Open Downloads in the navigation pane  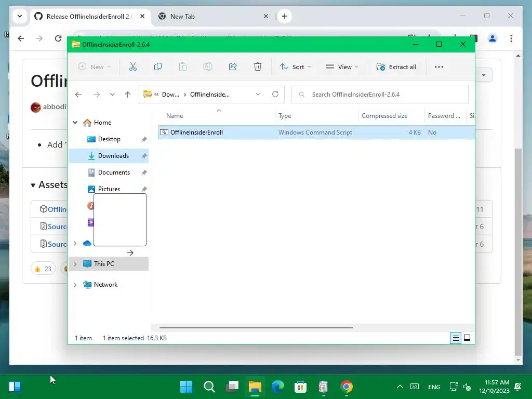coord(109,156)
